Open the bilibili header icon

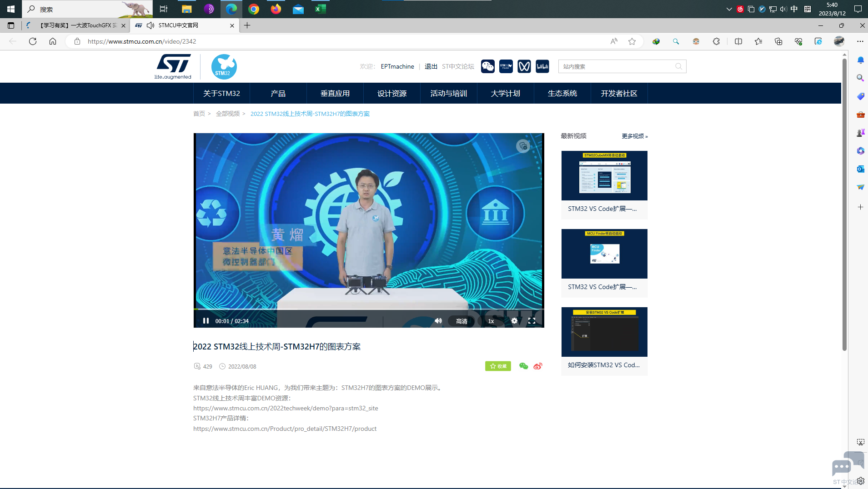coord(542,66)
